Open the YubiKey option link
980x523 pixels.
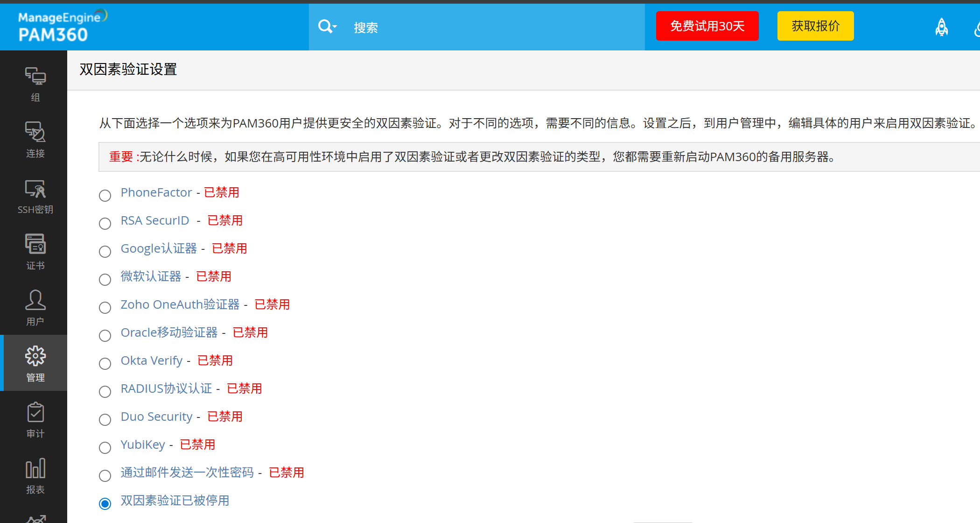point(143,445)
